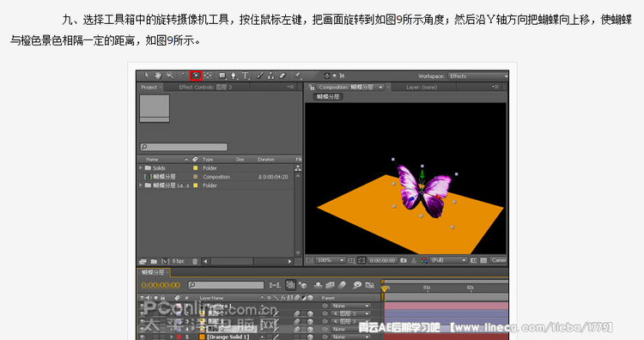
Task: Select the Hand tool
Action: pos(158,76)
